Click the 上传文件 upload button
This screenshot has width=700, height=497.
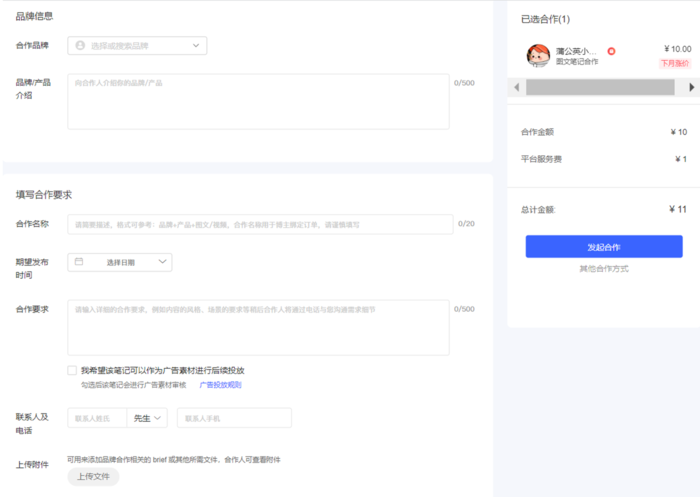(x=93, y=477)
